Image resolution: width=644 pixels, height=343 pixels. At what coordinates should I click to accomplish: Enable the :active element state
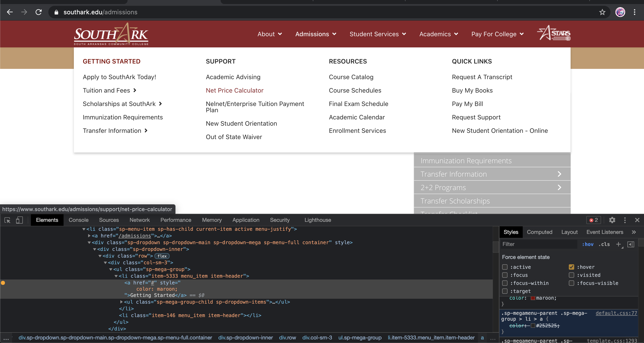tap(505, 267)
